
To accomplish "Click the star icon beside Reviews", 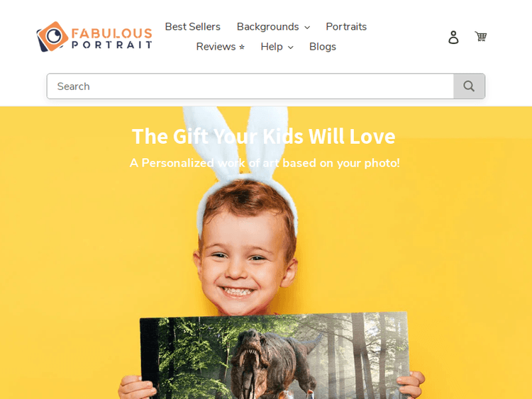I will (242, 47).
